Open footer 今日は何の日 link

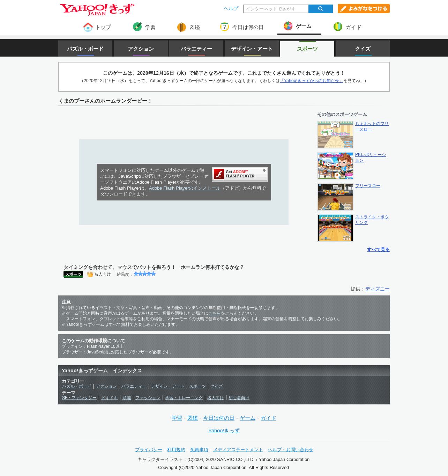(x=219, y=418)
